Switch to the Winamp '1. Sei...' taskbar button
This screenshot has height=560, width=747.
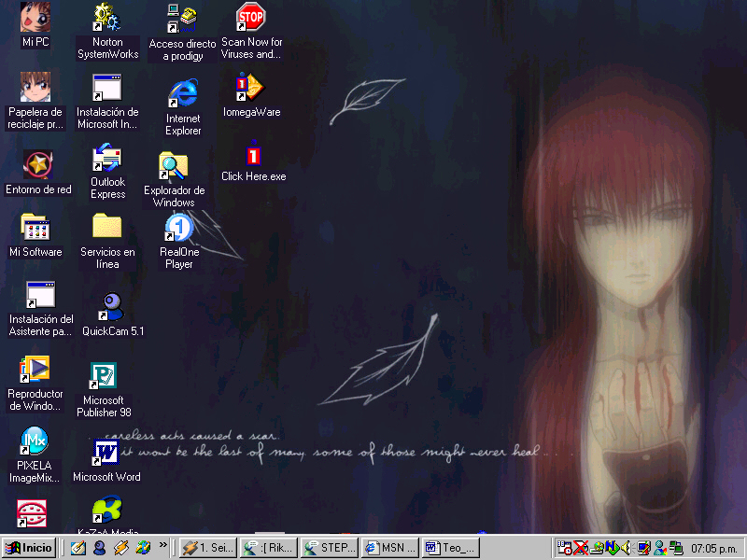coord(207,548)
